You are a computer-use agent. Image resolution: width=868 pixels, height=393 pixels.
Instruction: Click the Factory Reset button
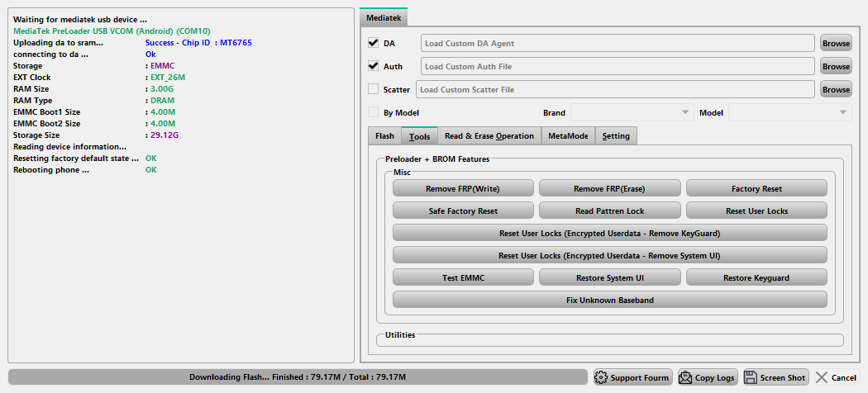click(756, 188)
